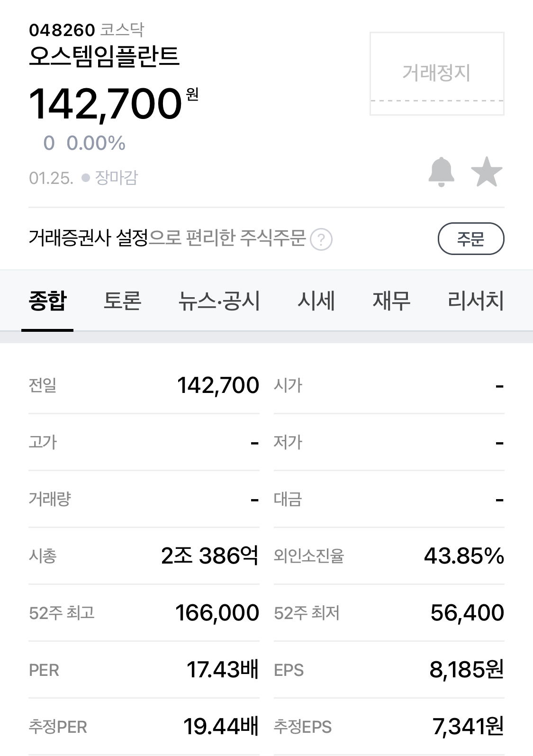Tap the 52주 최저 56,400 value
The image size is (533, 756).
click(467, 612)
